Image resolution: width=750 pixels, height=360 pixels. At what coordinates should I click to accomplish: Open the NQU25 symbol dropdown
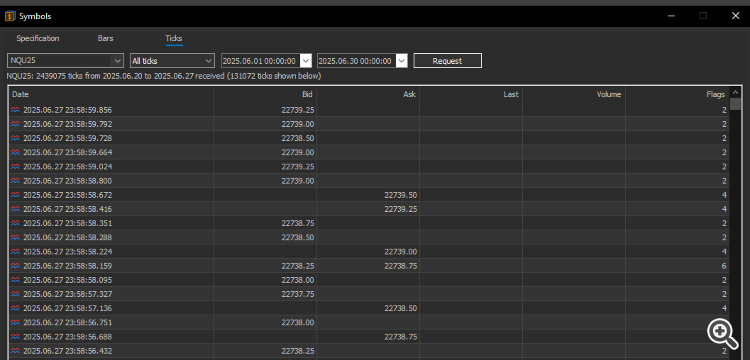(x=117, y=61)
